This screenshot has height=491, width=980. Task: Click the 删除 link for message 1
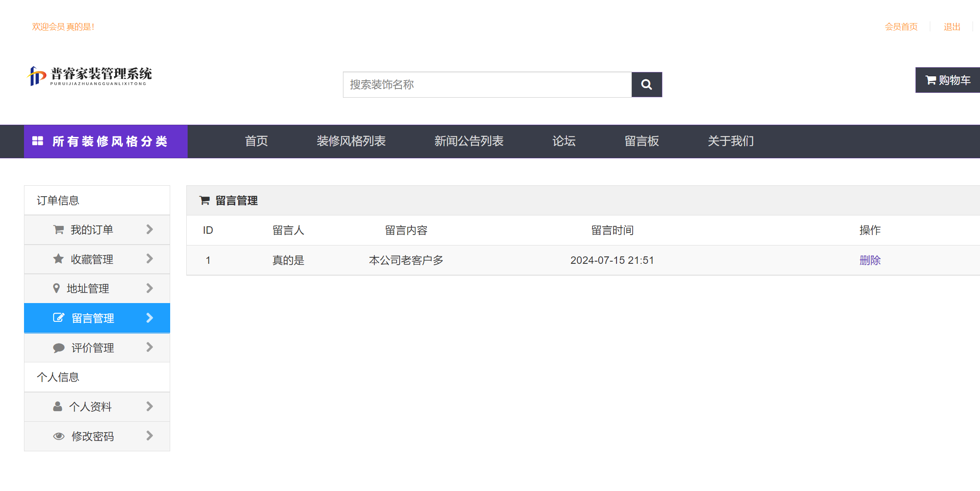point(870,260)
